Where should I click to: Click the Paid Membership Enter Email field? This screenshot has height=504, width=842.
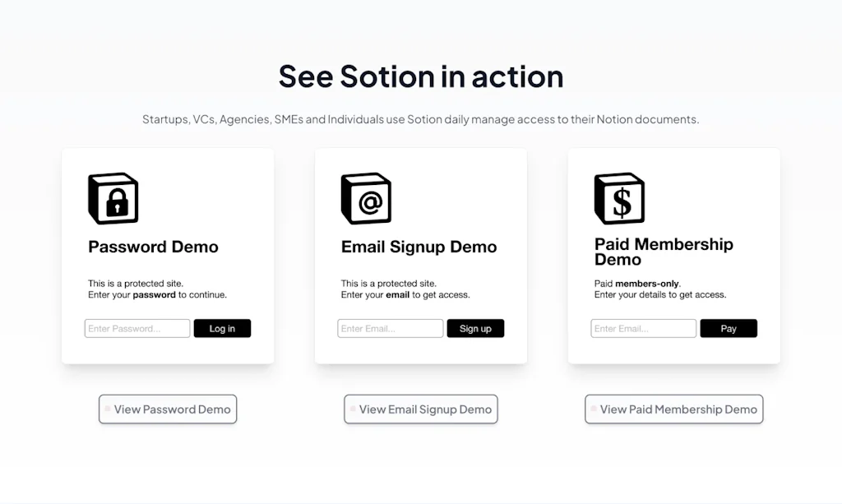click(643, 329)
